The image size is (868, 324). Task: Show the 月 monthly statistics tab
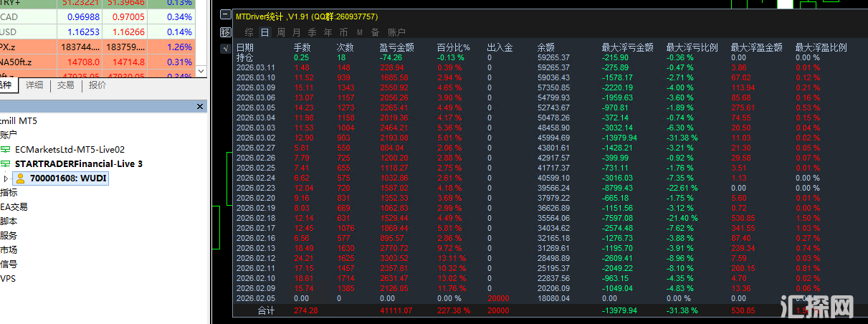click(296, 32)
